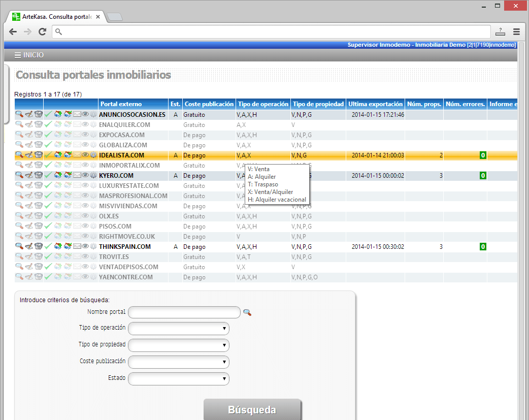Screen dimensions: 529x420
Task: Click the green checkmark in the KYERO.COM row
Action: pos(48,176)
